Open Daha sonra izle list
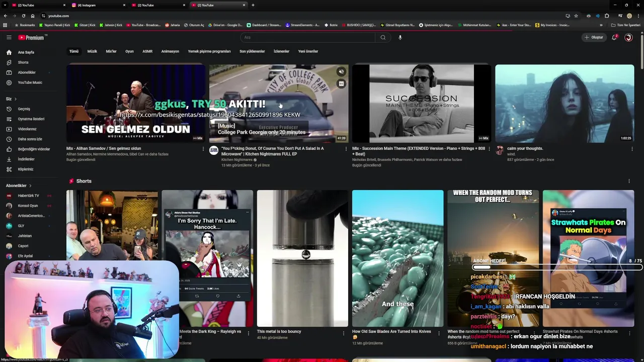The width and height of the screenshot is (644, 362). click(30, 139)
